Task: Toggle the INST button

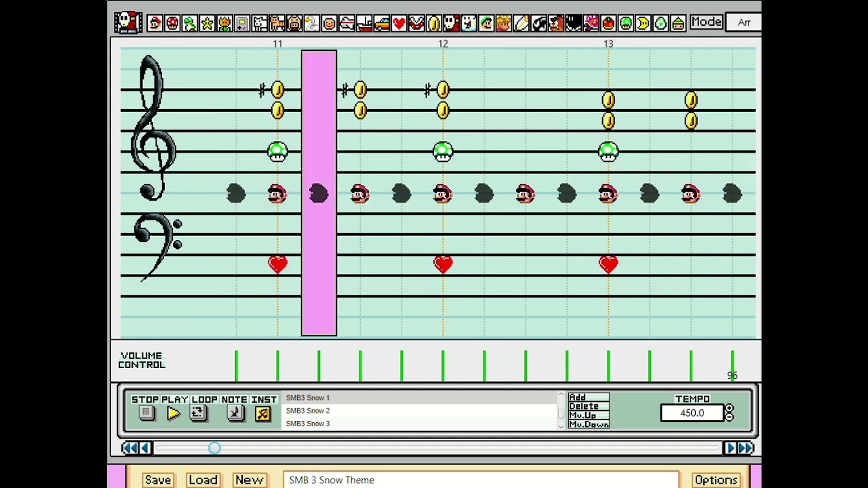Action: 263,413
